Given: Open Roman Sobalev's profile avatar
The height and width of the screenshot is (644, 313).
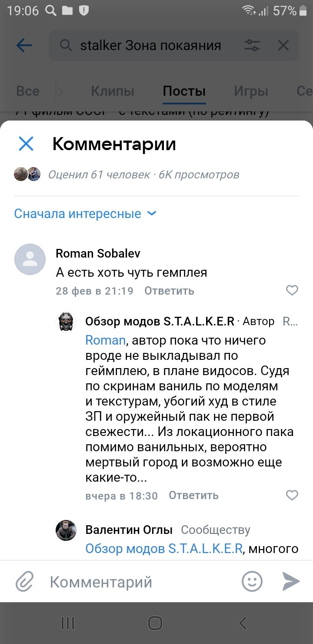Looking at the screenshot, I should point(30,259).
